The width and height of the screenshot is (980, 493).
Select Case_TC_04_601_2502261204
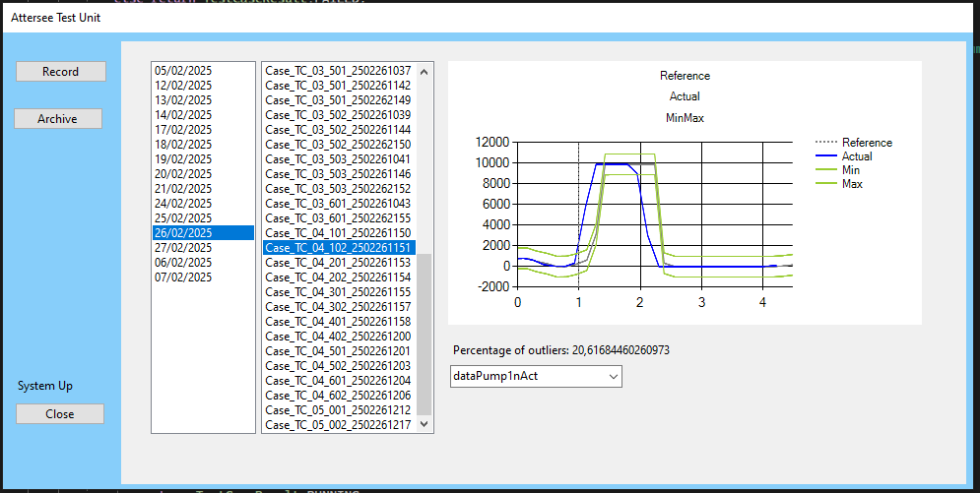(x=340, y=381)
